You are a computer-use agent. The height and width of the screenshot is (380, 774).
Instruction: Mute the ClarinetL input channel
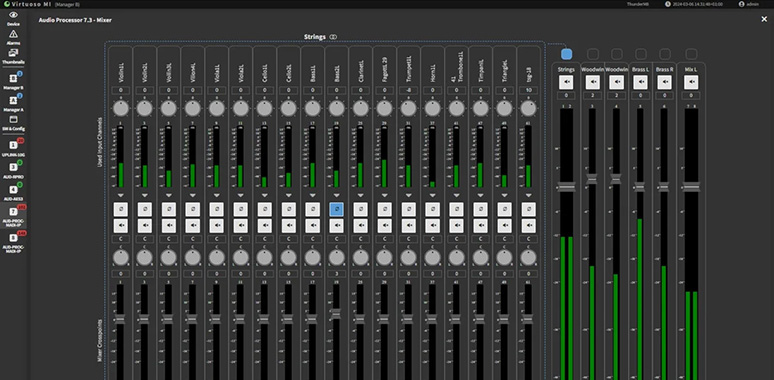pyautogui.click(x=361, y=226)
